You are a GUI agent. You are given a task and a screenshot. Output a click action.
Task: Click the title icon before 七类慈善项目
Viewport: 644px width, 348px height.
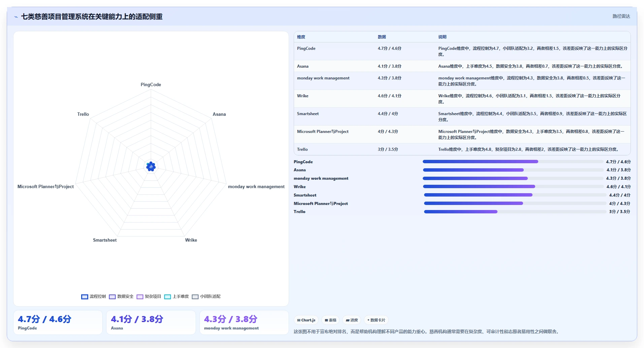(16, 17)
